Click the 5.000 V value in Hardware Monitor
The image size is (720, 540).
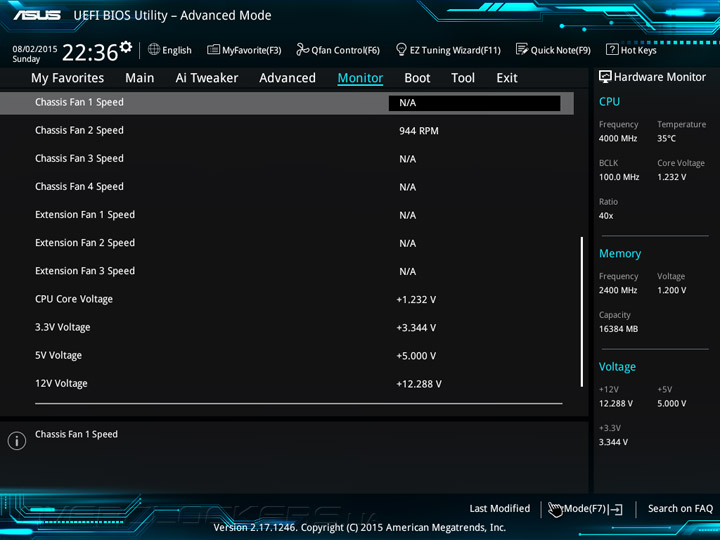(x=672, y=404)
